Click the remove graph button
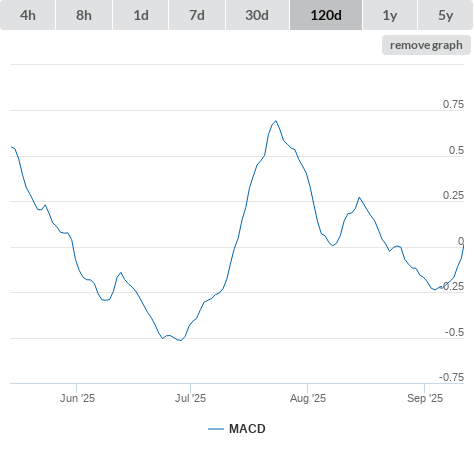Screen dimensions: 474x455 [426, 45]
